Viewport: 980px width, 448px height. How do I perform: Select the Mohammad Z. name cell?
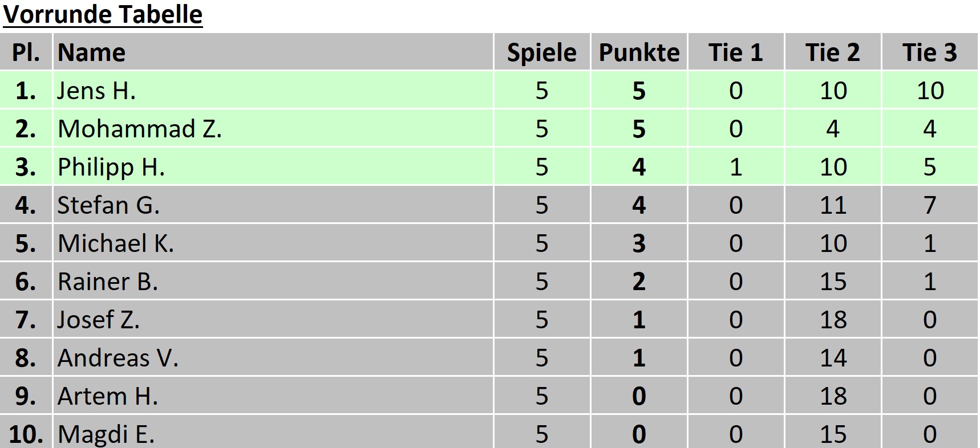[140, 129]
